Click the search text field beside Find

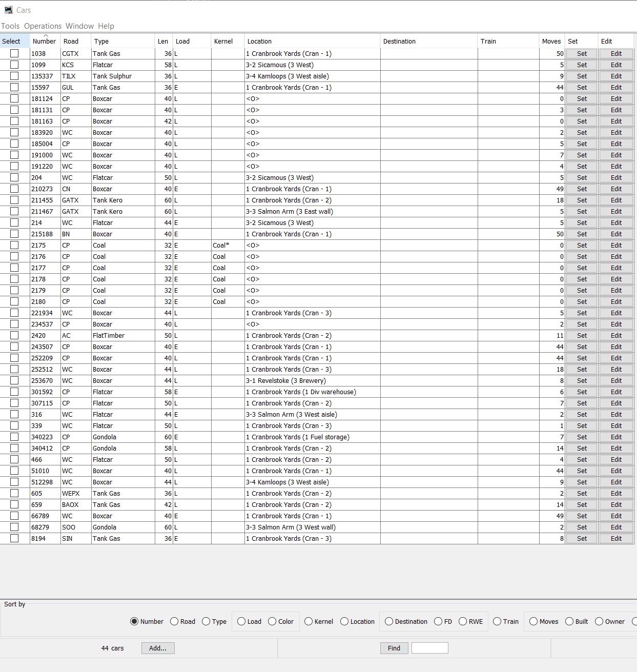tap(429, 648)
